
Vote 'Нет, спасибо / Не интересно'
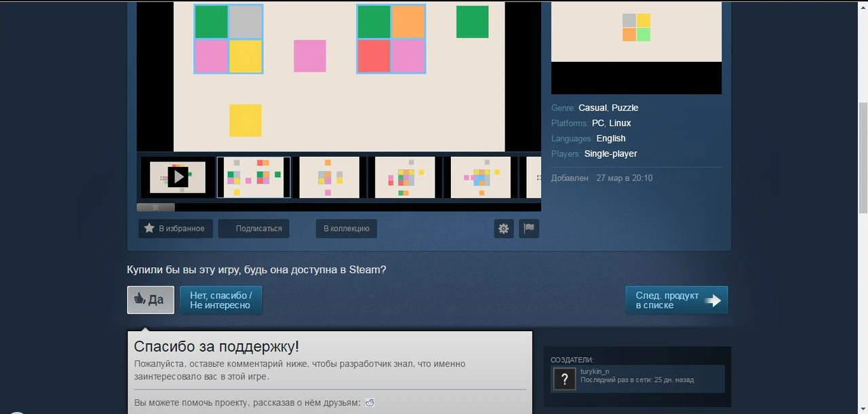coord(221,300)
